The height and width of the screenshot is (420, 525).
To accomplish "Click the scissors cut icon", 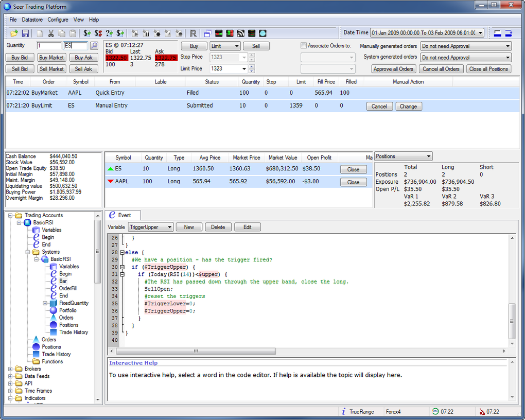I will click(51, 33).
